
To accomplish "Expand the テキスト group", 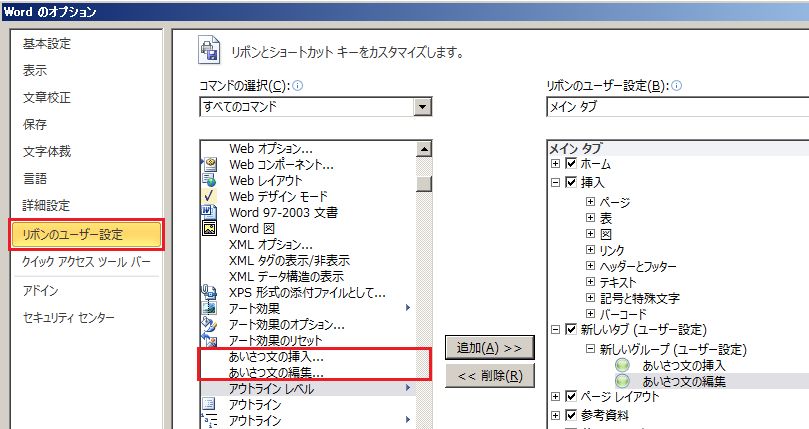I will pos(590,281).
